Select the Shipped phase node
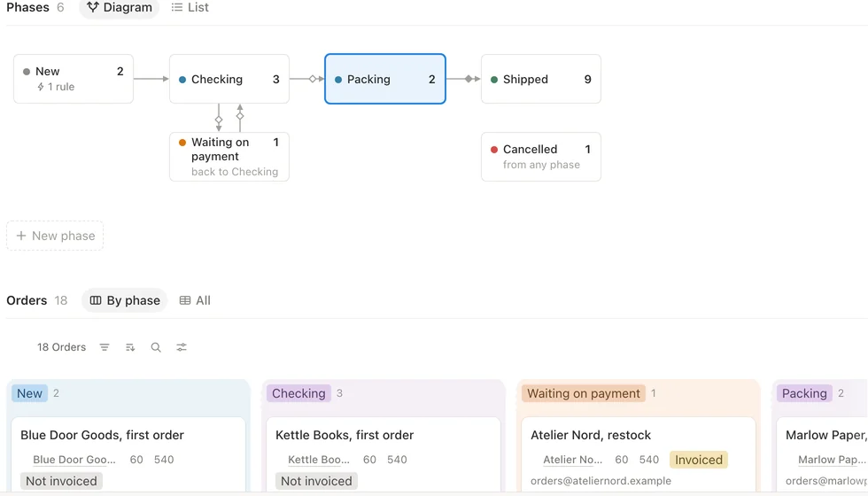Viewport: 868px width, 496px height. point(541,79)
